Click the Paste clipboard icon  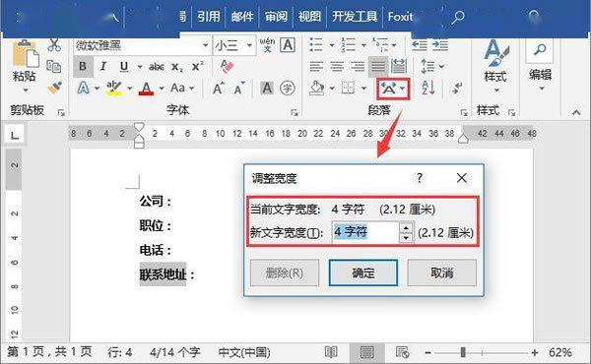click(26, 54)
